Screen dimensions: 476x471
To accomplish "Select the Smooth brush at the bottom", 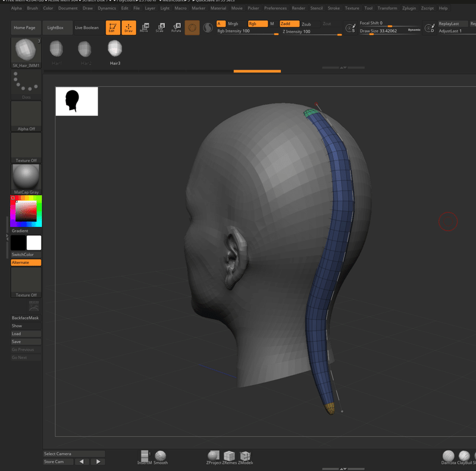I will [x=160, y=456].
